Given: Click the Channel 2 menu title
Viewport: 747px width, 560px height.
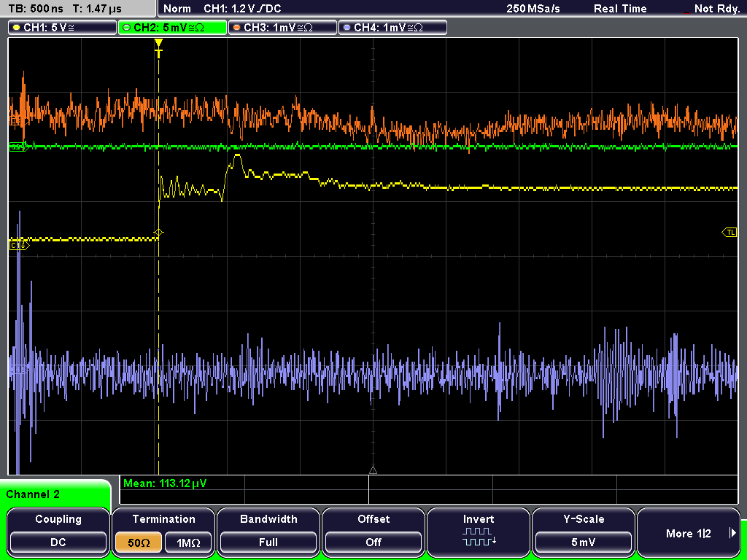Looking at the screenshot, I should (33, 494).
